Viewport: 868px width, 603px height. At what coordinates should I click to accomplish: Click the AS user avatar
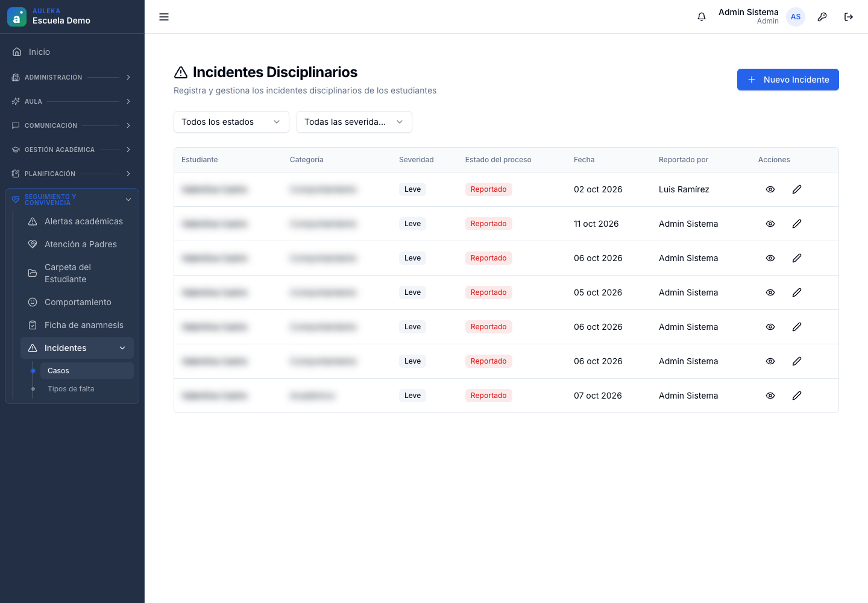796,17
